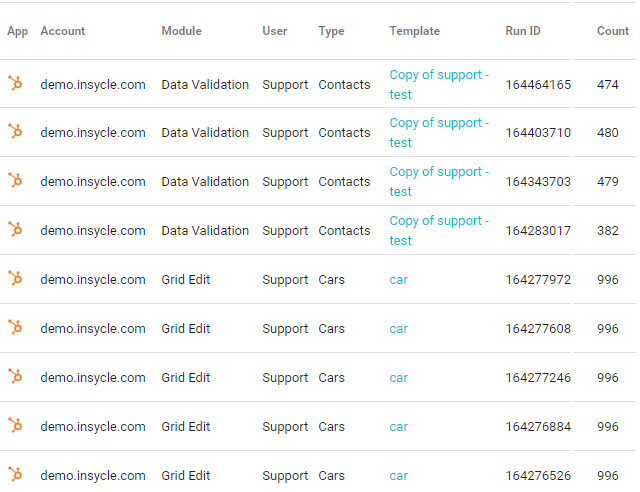Image resolution: width=640 pixels, height=492 pixels.
Task: Click HubSpot icon in run 164403710 row
Action: pos(15,131)
